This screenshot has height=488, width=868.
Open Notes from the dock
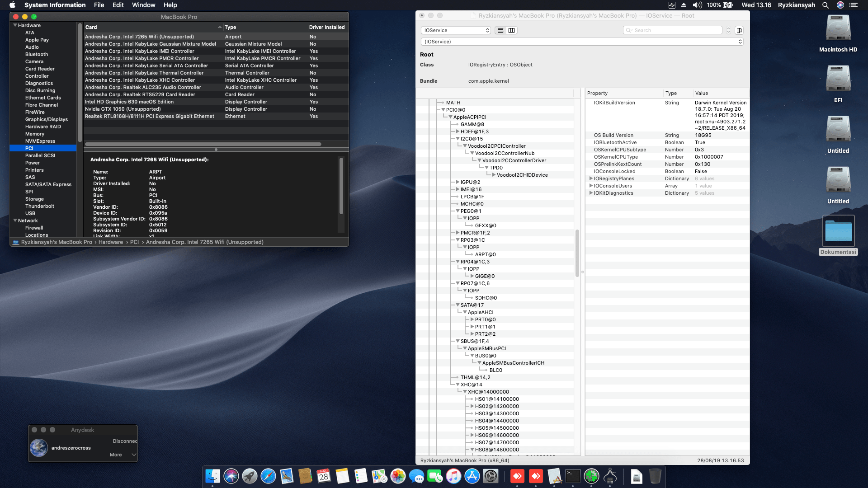(x=342, y=476)
